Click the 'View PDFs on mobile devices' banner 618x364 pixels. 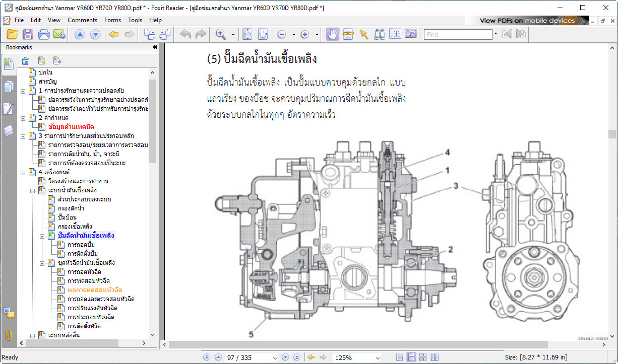527,21
